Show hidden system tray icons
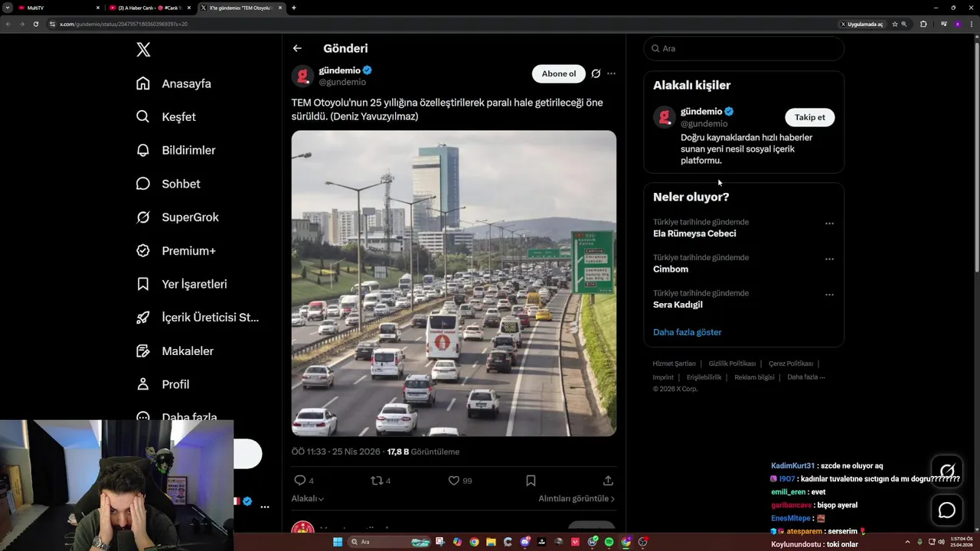Viewport: 980px width, 551px height. [908, 542]
